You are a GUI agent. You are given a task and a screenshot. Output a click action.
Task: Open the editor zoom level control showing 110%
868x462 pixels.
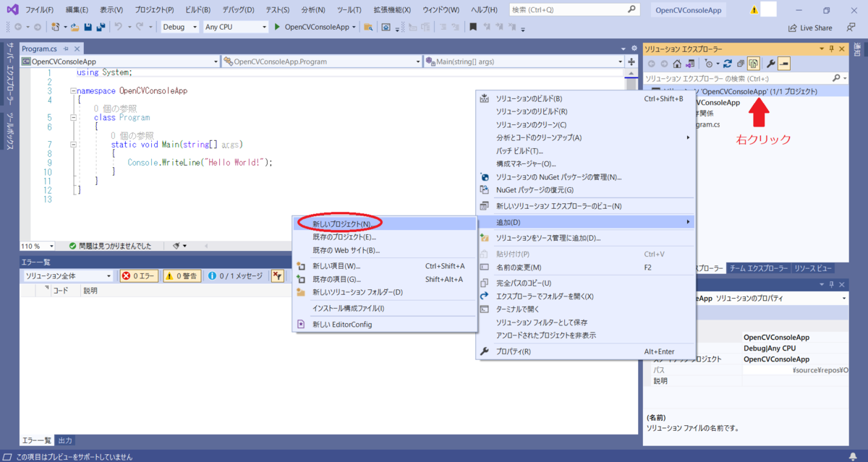click(x=38, y=246)
